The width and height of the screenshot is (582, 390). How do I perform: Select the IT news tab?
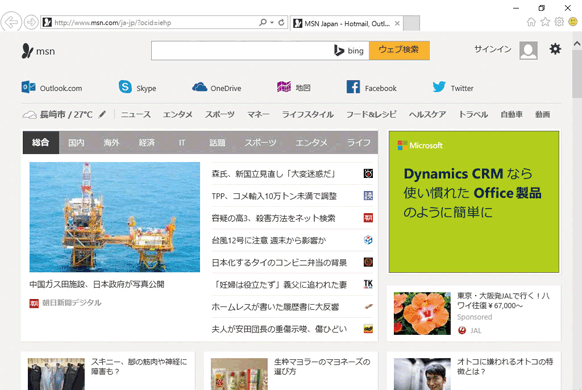[x=182, y=142]
